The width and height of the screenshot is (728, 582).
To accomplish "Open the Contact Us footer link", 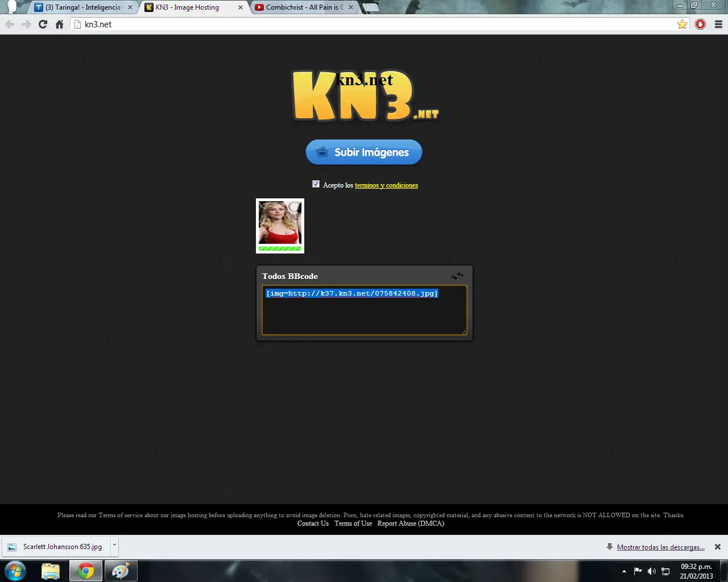I will (313, 523).
